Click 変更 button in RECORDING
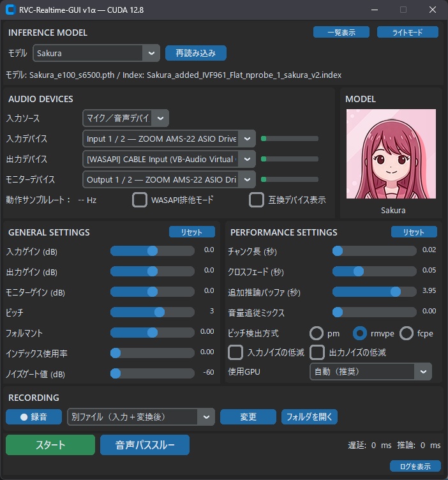 [x=248, y=417]
